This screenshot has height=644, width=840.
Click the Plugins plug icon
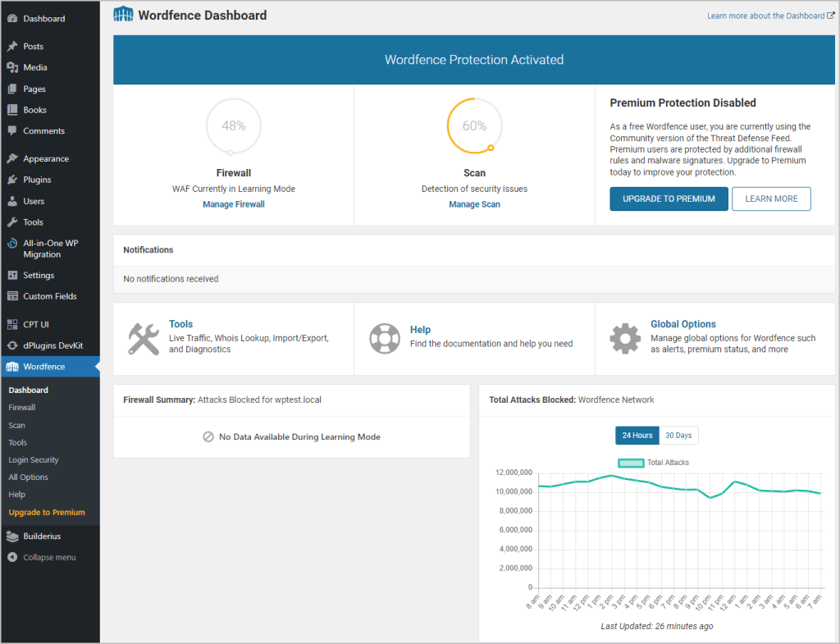coord(12,180)
